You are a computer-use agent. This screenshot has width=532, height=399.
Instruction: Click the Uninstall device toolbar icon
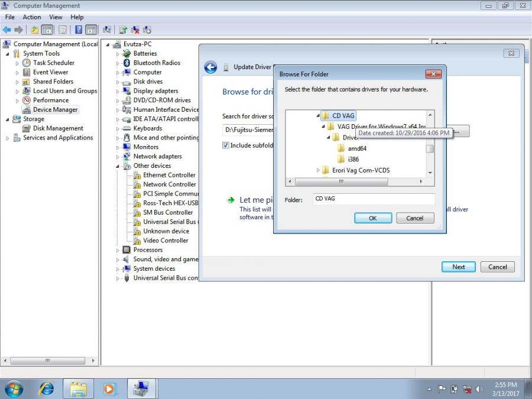point(135,30)
